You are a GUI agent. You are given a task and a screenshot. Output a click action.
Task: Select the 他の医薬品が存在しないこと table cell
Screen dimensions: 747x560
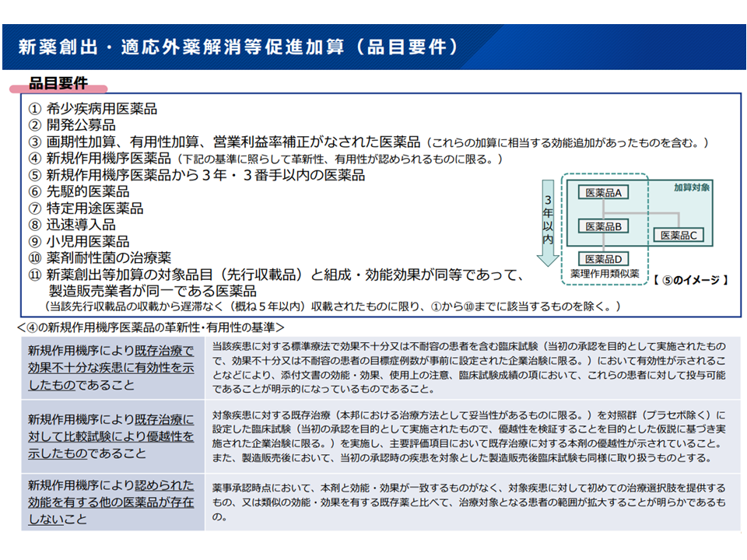click(111, 502)
